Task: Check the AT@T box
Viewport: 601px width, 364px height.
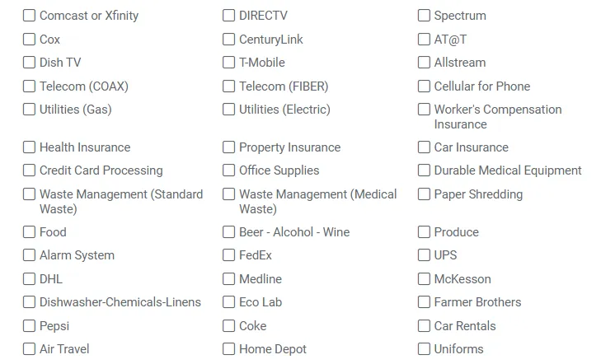Action: click(x=425, y=40)
